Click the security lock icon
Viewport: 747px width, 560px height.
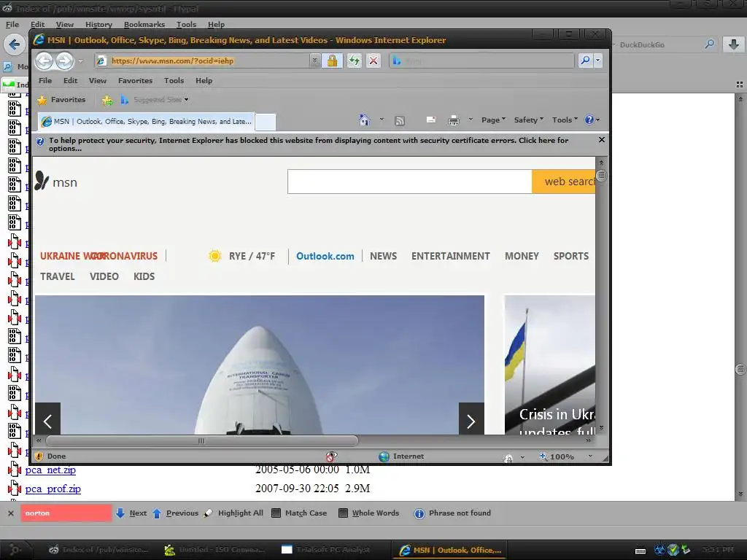(332, 61)
